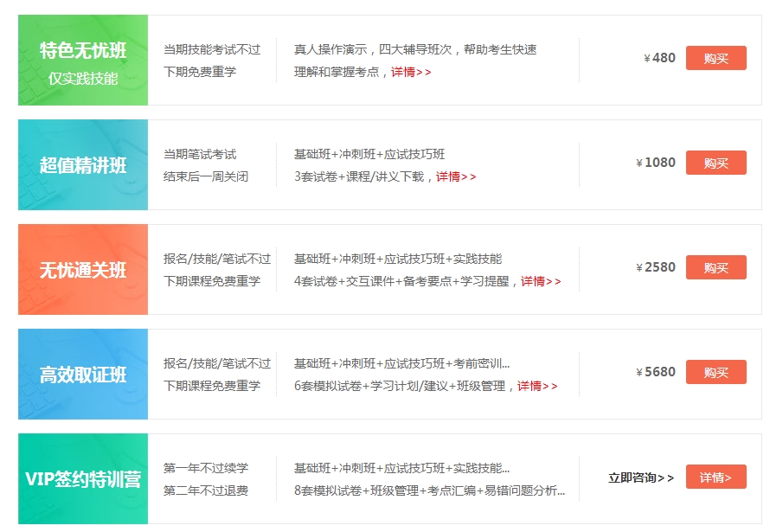Select the orange 无忧通关班 course banner
Image resolution: width=770 pixels, height=532 pixels.
point(83,270)
